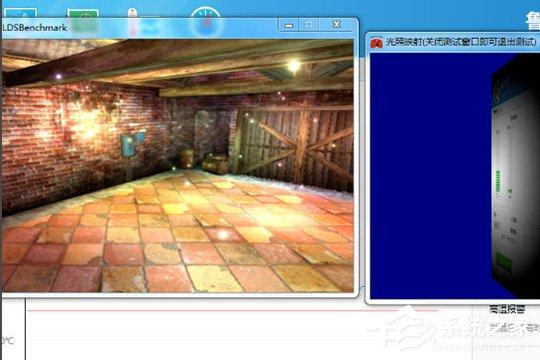Click the red icon in 光照映射 window title

tap(376, 43)
